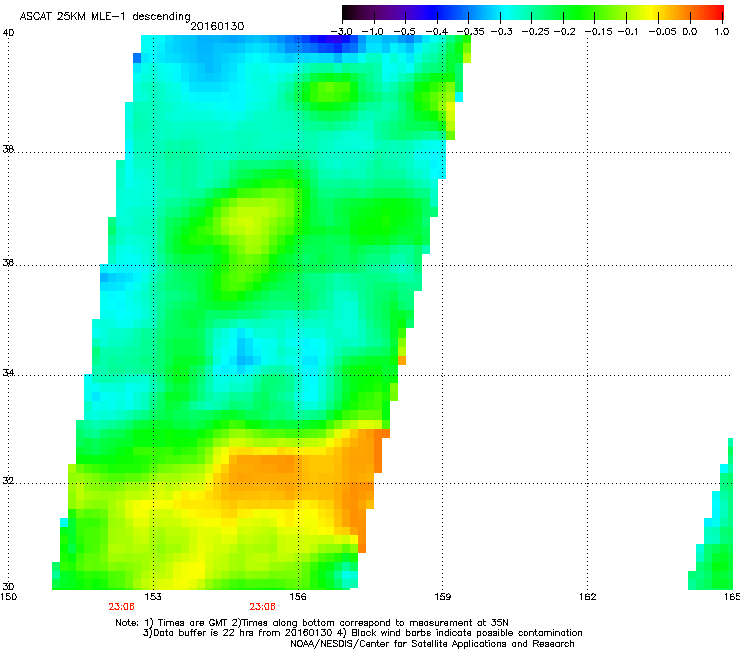Image resolution: width=740 pixels, height=650 pixels.
Task: Click the 'Data buffer is 22 hrs' note line
Action: pos(362,633)
